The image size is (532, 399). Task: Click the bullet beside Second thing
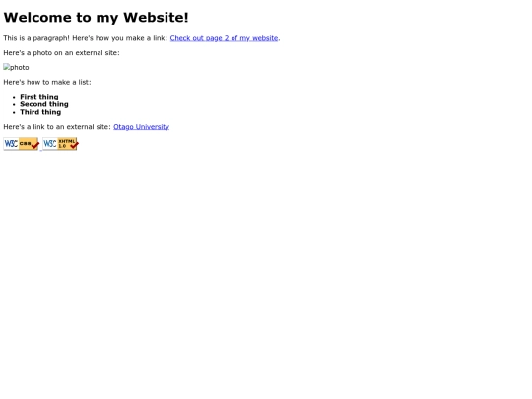click(x=14, y=104)
